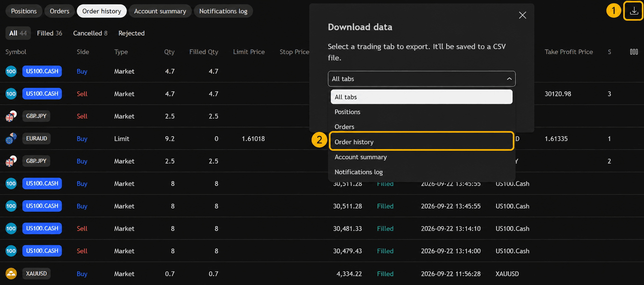This screenshot has height=285, width=644.
Task: Click Filled status in XAUUSD row
Action: [385, 274]
